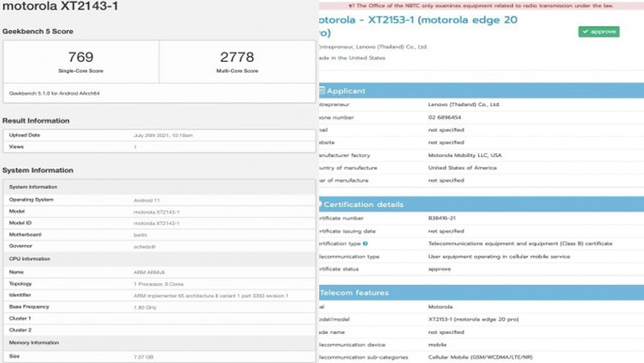This screenshot has width=644, height=363.
Task: Select certificate number B38416-21
Action: pyautogui.click(x=442, y=218)
